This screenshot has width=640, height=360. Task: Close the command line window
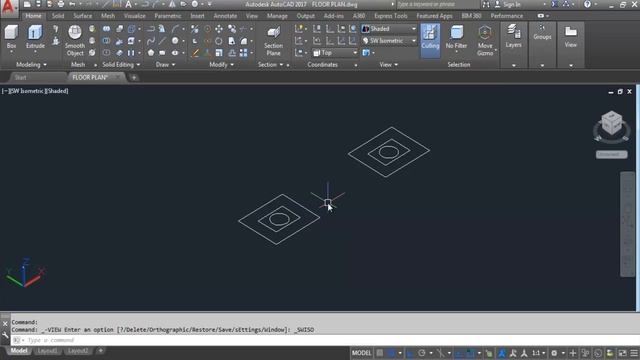click(5, 324)
